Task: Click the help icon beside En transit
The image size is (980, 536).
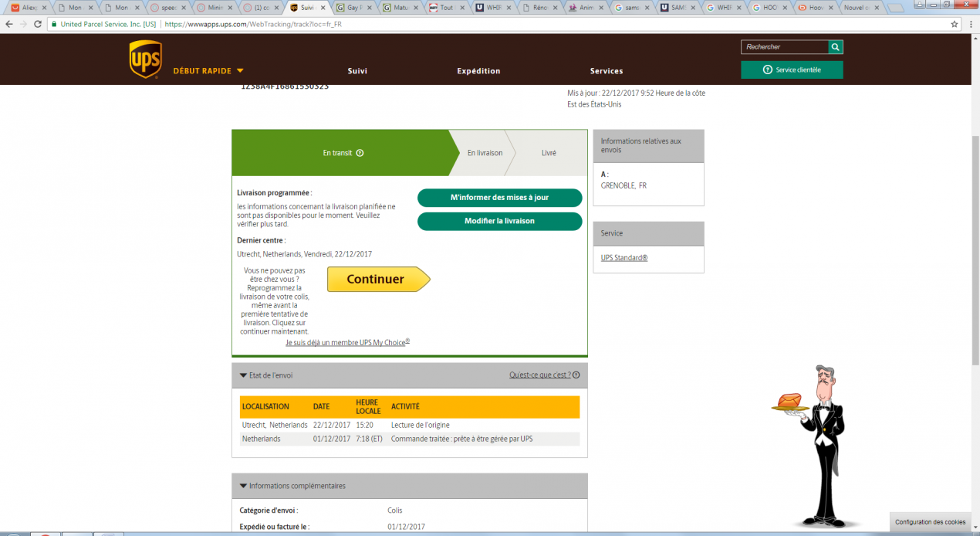Action: tap(360, 153)
